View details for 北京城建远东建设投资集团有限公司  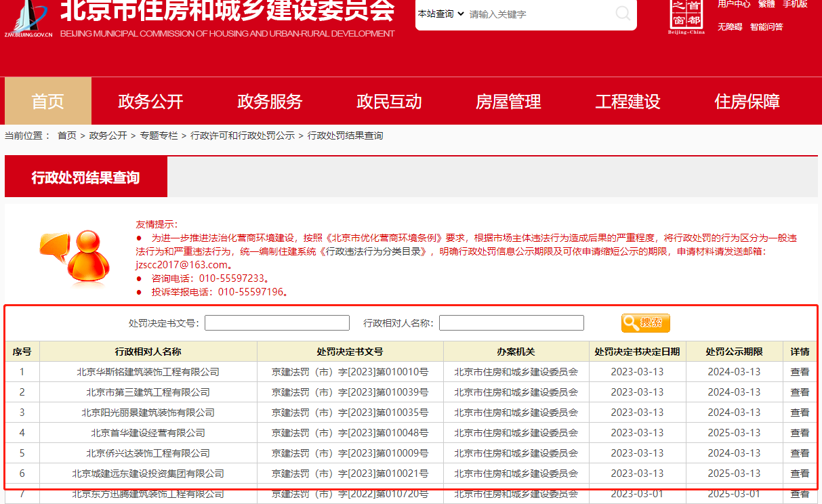[800, 474]
